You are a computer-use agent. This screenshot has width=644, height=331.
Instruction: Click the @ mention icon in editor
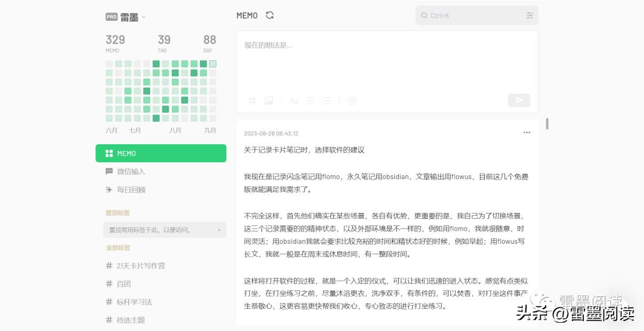click(x=352, y=101)
